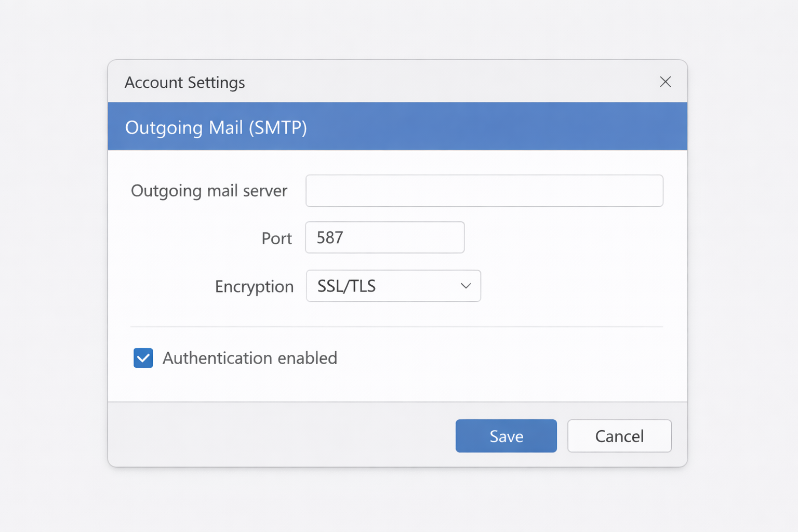
Task: Save the SMTP settings
Action: (506, 436)
